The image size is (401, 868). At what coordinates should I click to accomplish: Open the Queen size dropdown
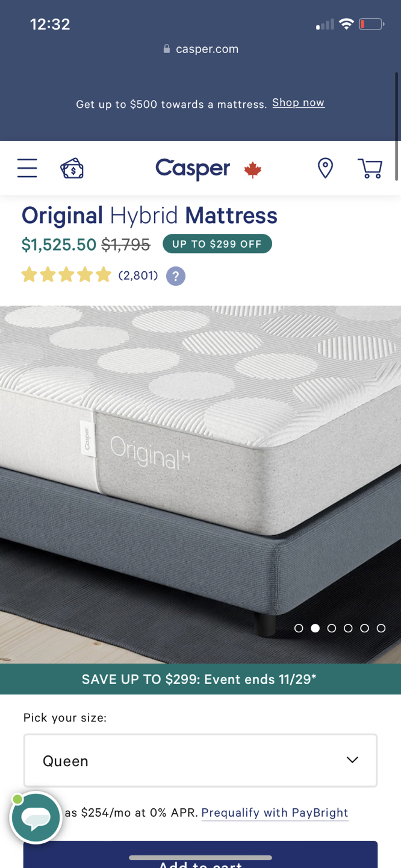coord(200,760)
